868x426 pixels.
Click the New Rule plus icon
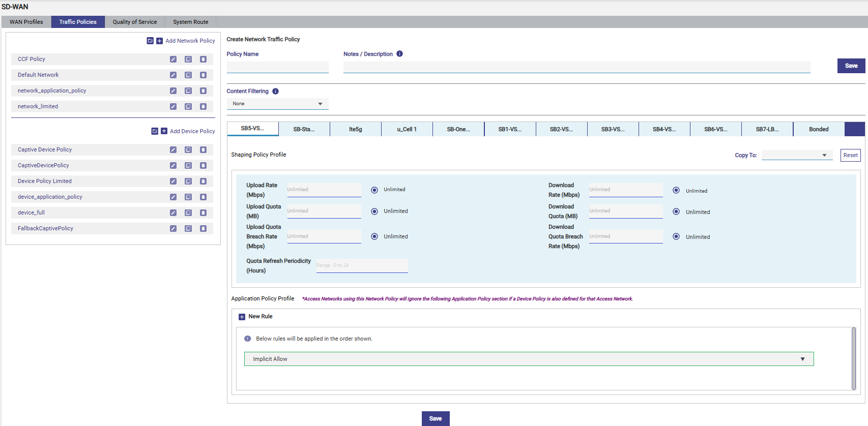click(242, 317)
